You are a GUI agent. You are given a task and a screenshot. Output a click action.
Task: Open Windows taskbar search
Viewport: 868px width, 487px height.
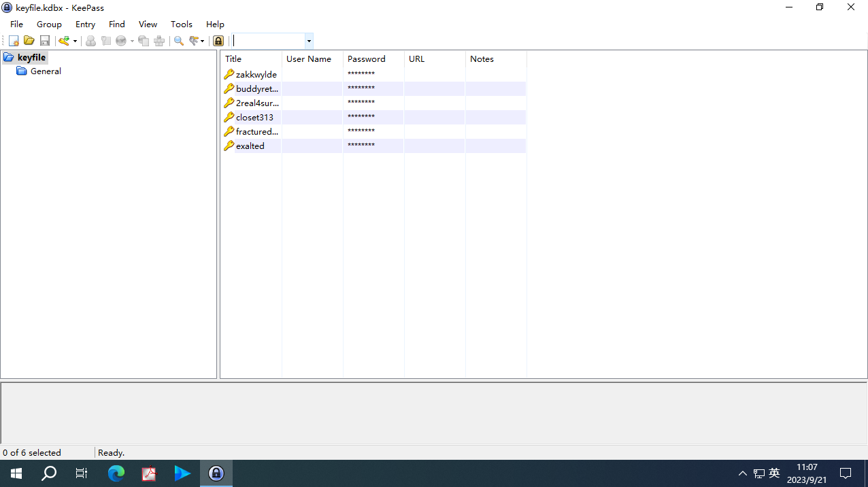[x=49, y=473]
